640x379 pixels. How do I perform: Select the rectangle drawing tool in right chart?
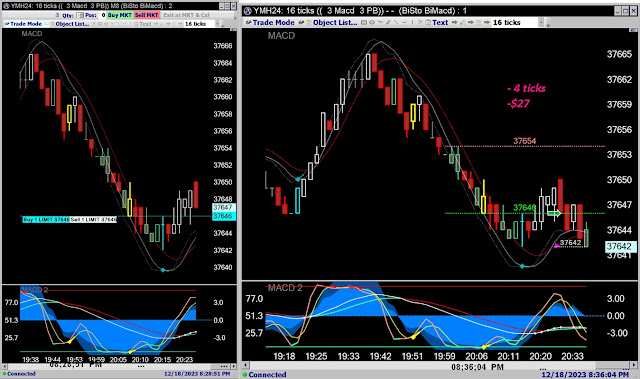364,22
